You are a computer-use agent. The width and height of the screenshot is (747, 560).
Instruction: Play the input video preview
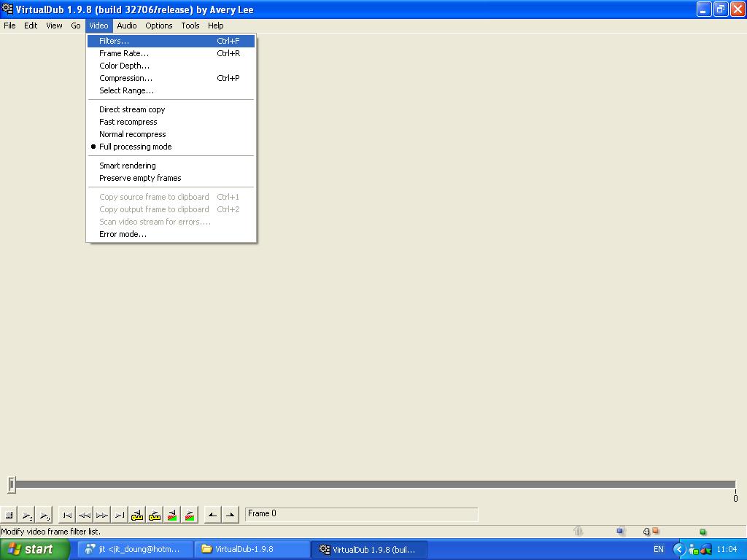coord(27,515)
